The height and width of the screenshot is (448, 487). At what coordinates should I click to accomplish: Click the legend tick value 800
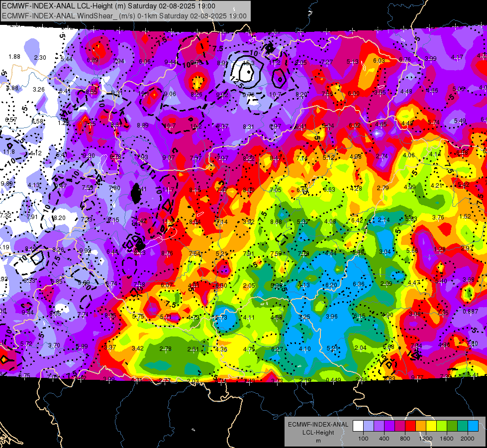[x=405, y=439]
